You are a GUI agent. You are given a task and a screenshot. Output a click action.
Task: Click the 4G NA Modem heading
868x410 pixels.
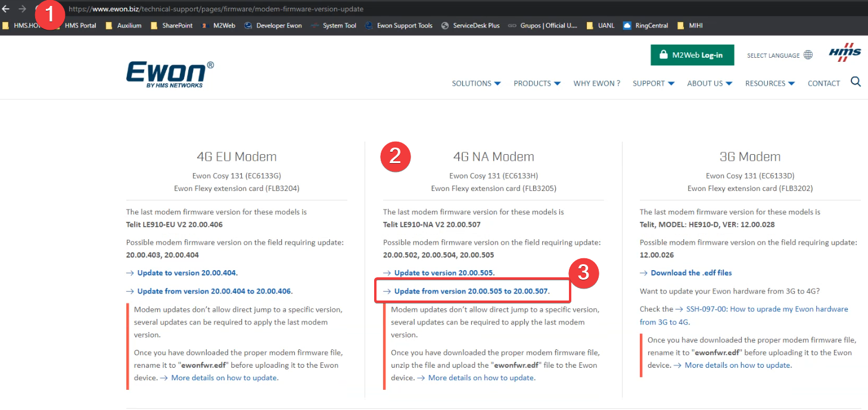493,157
